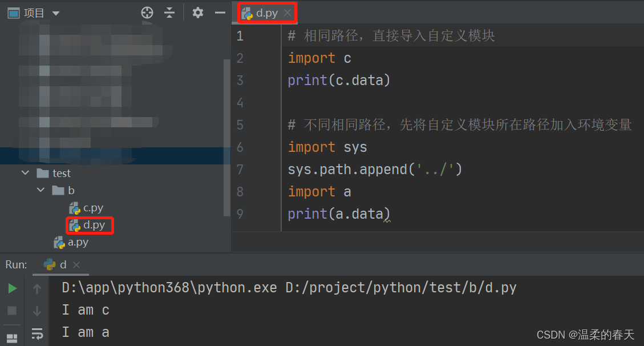Click 'I am c' output line
The width and height of the screenshot is (644, 346).
click(86, 310)
